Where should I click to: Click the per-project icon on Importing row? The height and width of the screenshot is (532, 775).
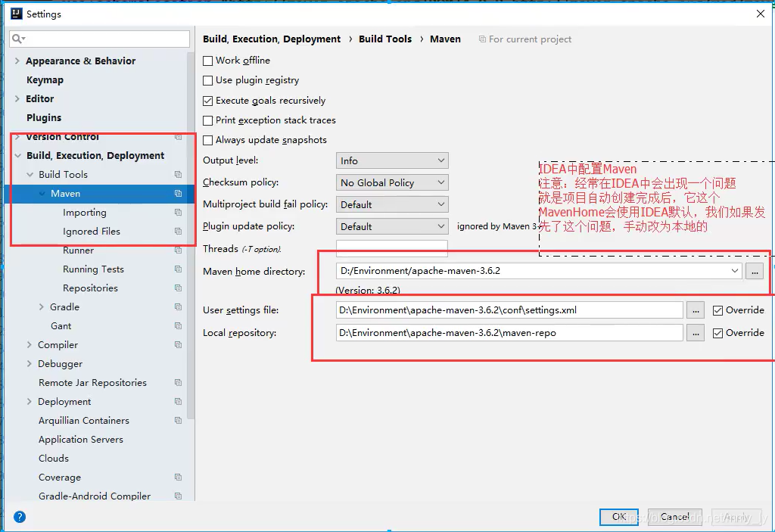pyautogui.click(x=178, y=212)
